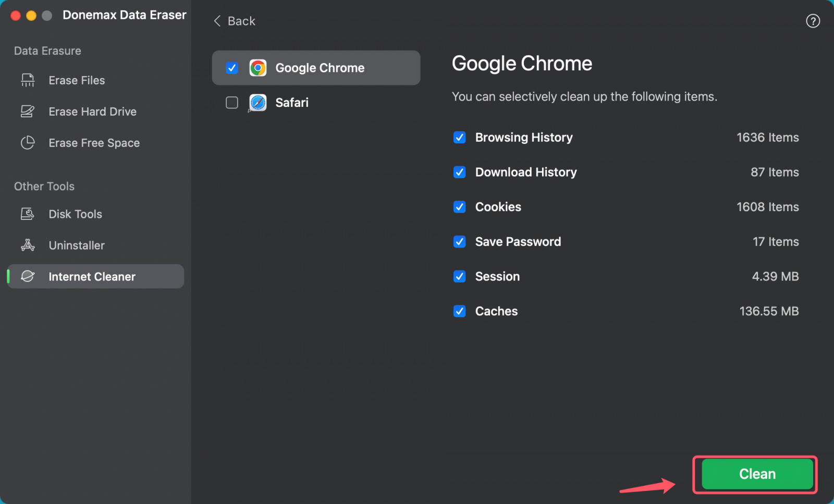This screenshot has height=504, width=834.
Task: Click the green Clean button
Action: [x=755, y=474]
